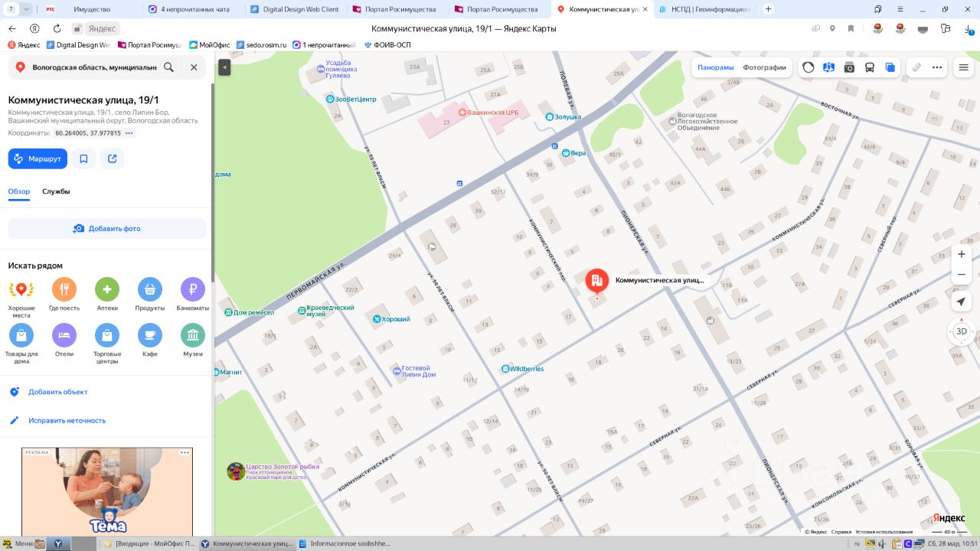Enable Фотографии map layer
Viewport: 980px width, 551px height.
click(x=764, y=67)
